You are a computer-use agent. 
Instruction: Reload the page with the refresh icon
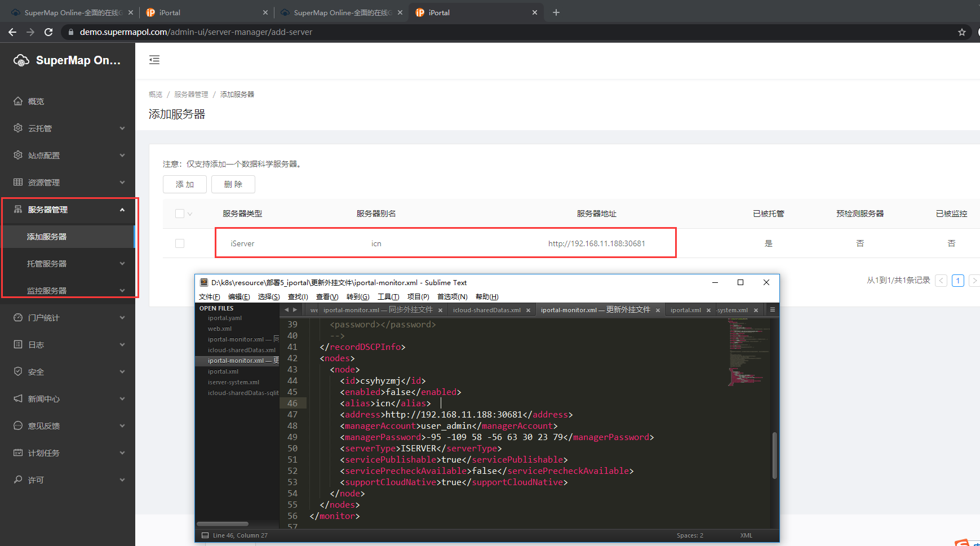coord(48,32)
